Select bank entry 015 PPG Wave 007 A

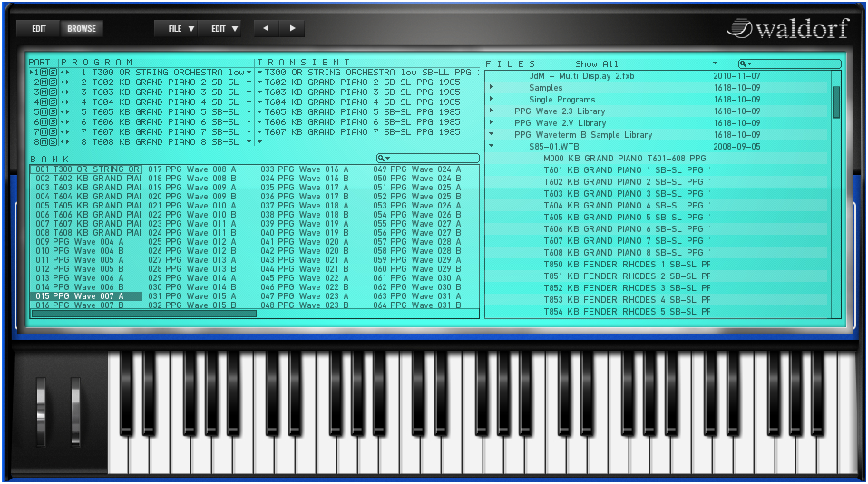click(x=86, y=296)
